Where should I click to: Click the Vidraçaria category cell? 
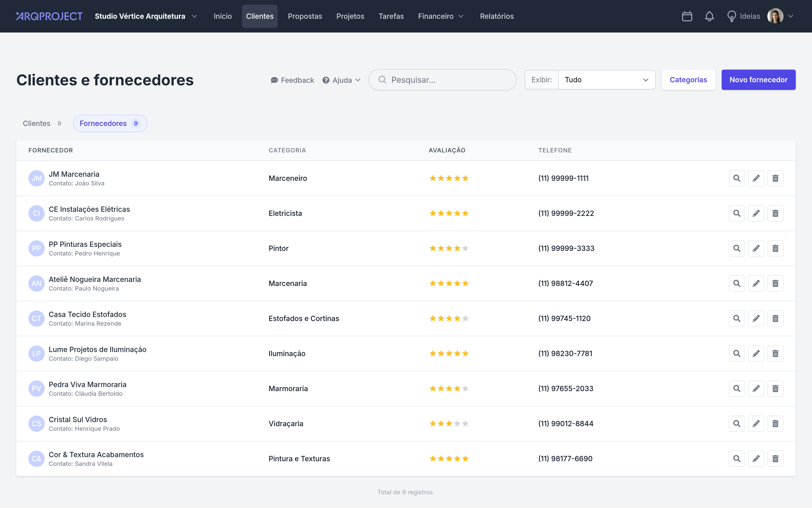(286, 424)
